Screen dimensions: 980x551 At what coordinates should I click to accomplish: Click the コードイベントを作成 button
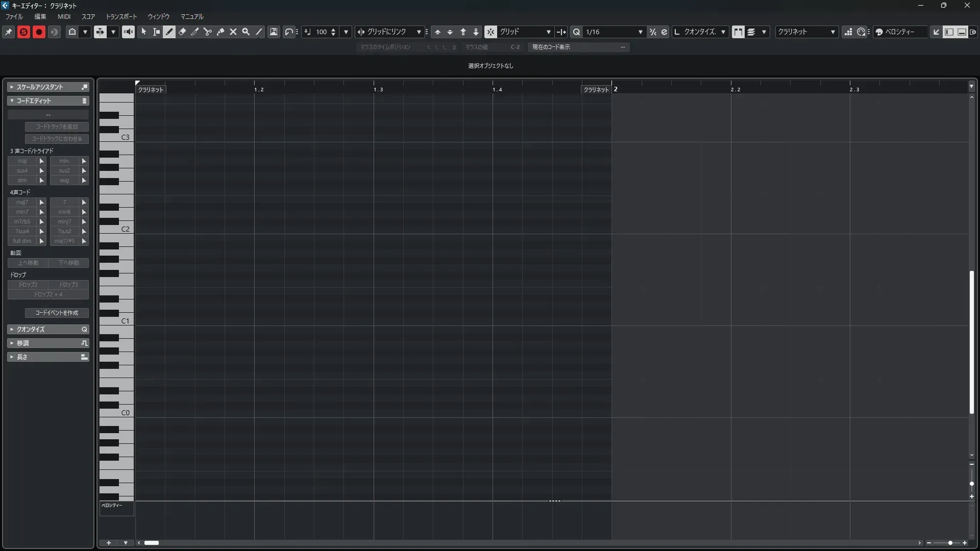pos(57,313)
